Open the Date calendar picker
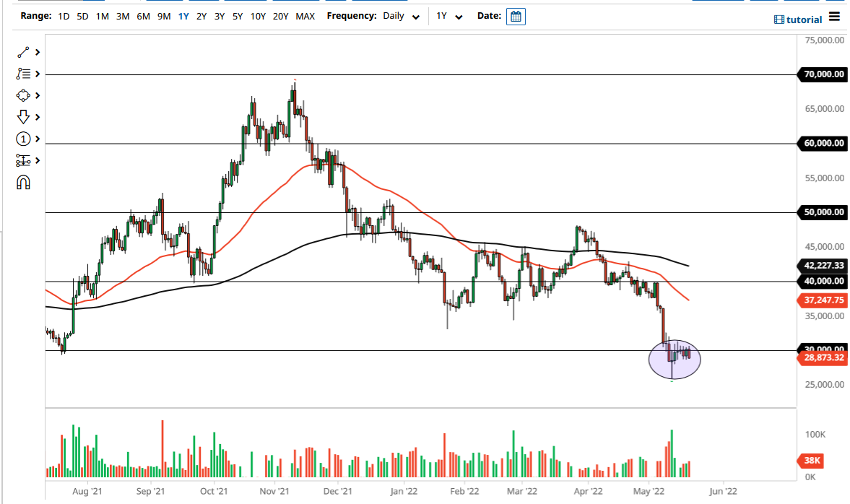The width and height of the screenshot is (850, 504). 515,16
